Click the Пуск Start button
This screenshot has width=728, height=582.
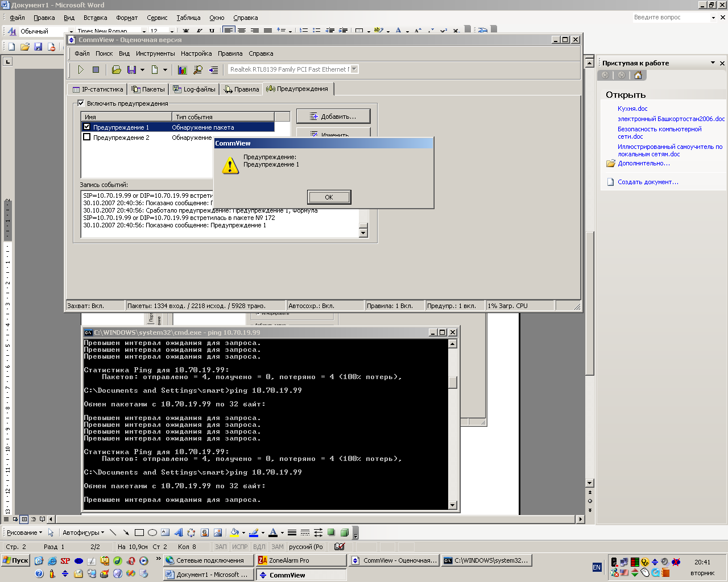tap(15, 560)
